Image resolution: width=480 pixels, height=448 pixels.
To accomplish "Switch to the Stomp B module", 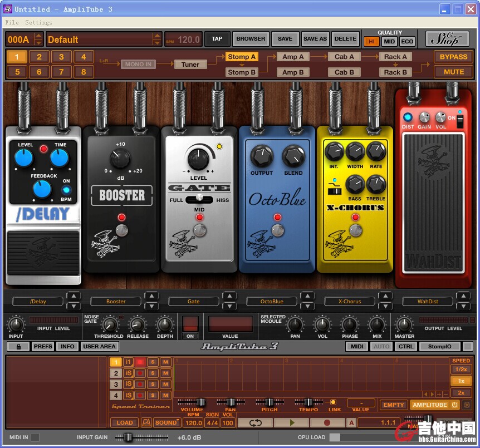I will pyautogui.click(x=242, y=72).
